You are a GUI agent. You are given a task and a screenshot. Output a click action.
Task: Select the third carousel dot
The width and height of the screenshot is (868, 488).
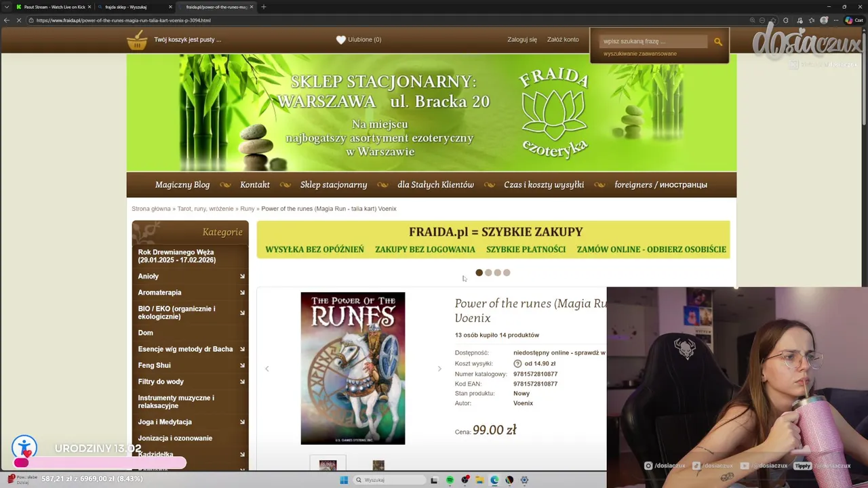(x=497, y=272)
